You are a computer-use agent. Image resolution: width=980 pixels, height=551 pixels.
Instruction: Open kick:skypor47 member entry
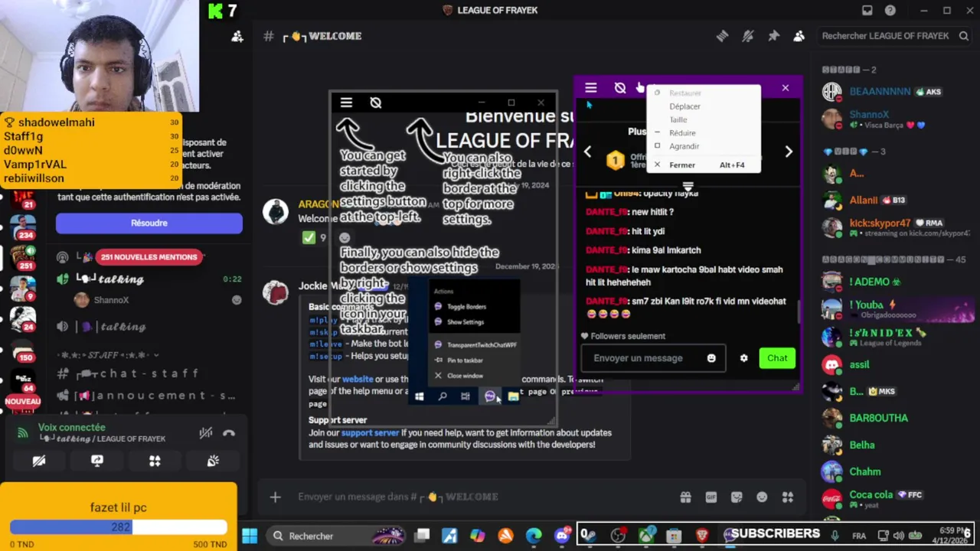click(896, 227)
